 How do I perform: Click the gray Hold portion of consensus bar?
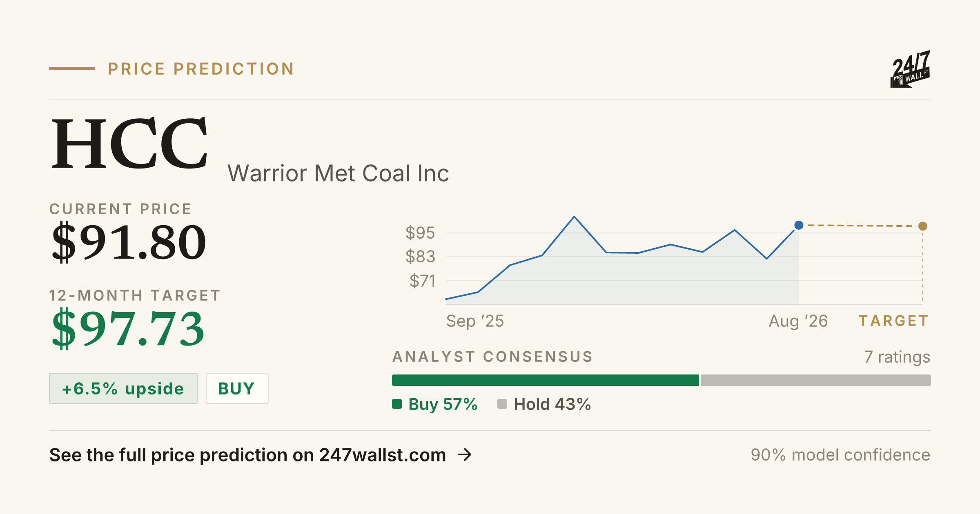click(816, 380)
